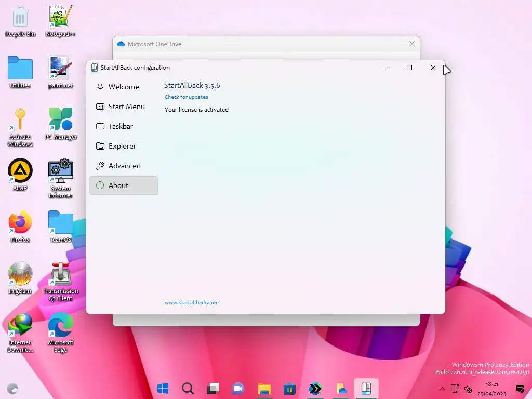Select the ImgBurn desktop shortcut
Viewport: 532px width, 399px height.
tap(20, 278)
